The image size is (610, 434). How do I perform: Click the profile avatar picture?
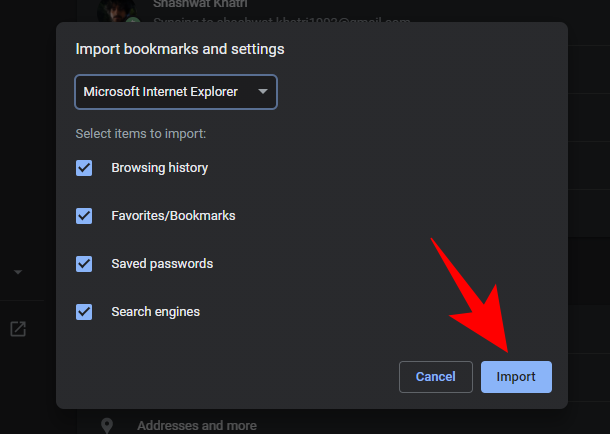coord(116,12)
